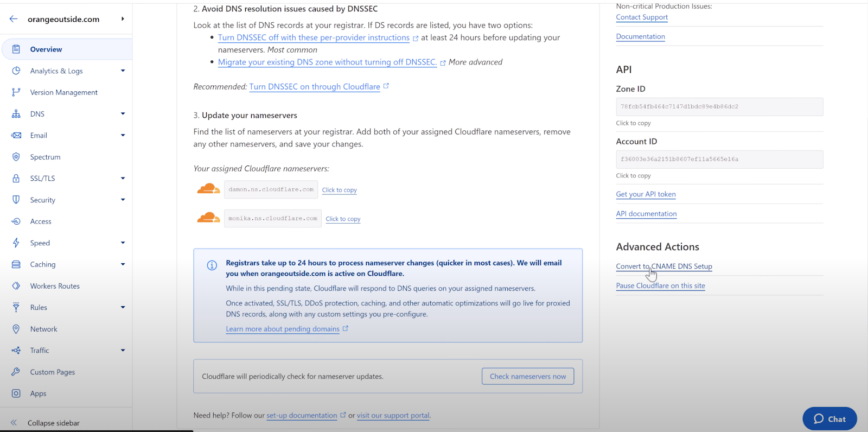Click the DNS network tree icon
The height and width of the screenshot is (432, 868).
[16, 114]
